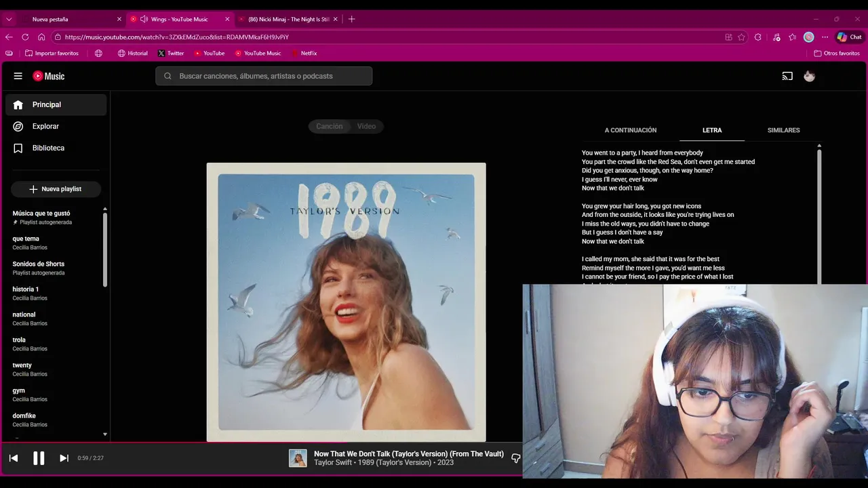The width and height of the screenshot is (868, 488).
Task: Click the 1989 album cover art
Action: pyautogui.click(x=346, y=302)
